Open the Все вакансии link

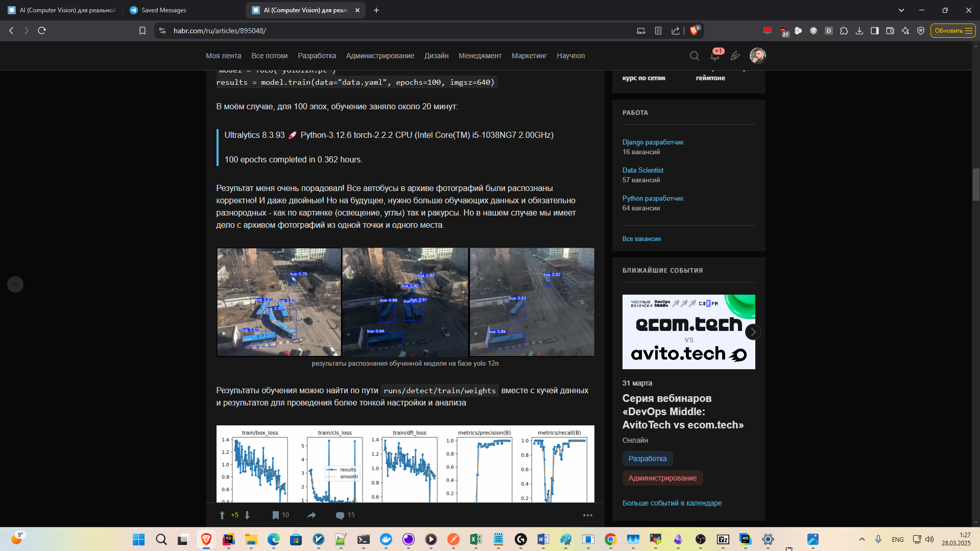pyautogui.click(x=641, y=238)
